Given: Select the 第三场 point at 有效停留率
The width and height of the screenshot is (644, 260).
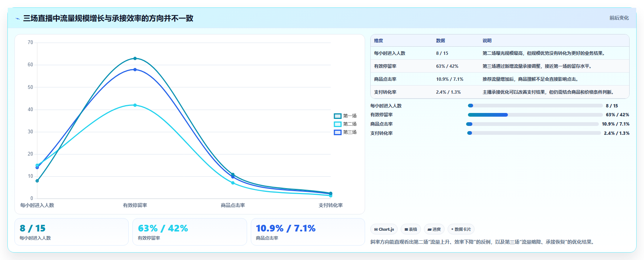Looking at the screenshot, I should click(x=135, y=70).
